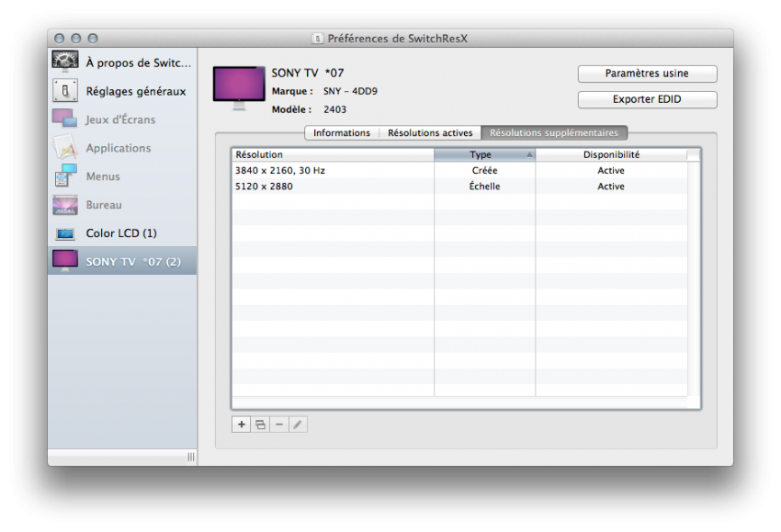
Task: Click the model number 2403
Action: click(334, 109)
